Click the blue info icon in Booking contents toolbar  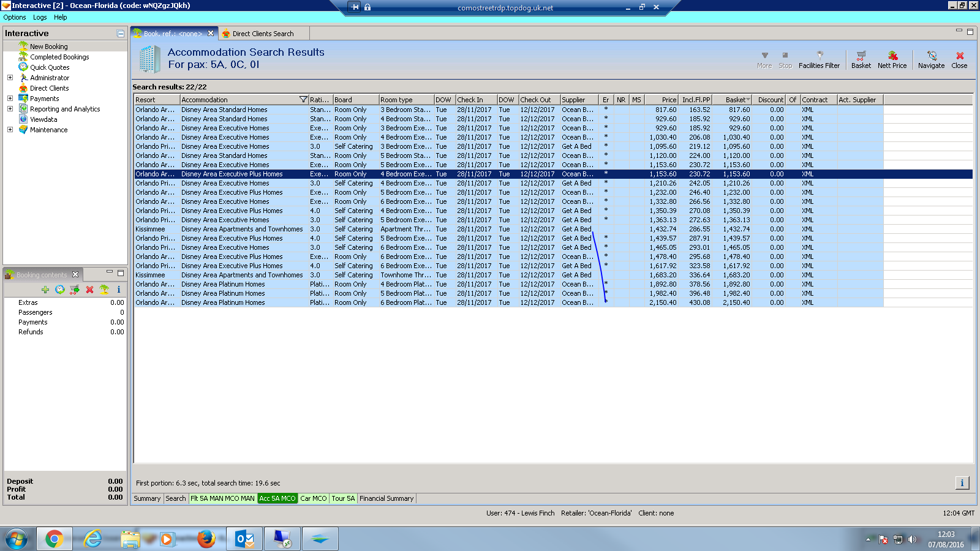point(119,290)
